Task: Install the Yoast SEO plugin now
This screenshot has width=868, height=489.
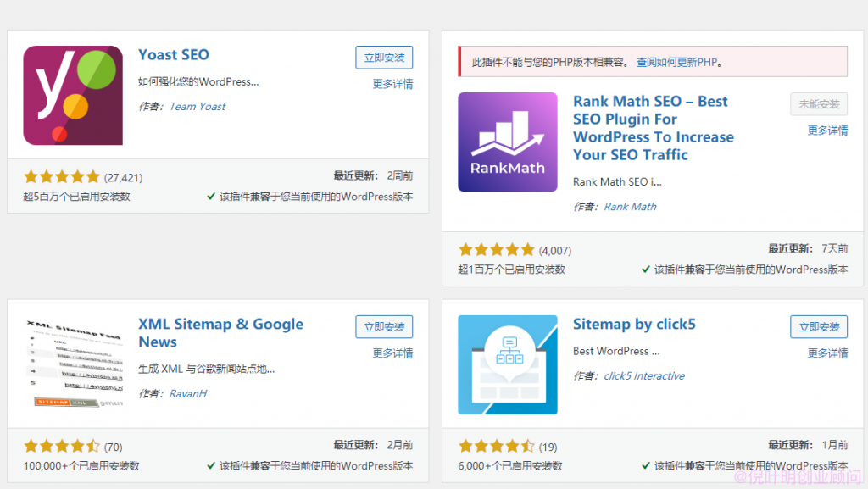Action: coord(384,58)
